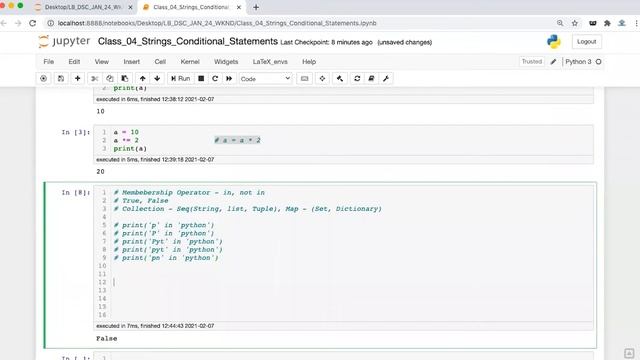
Task: Click the circular refresh extension icon
Action: 357,78
